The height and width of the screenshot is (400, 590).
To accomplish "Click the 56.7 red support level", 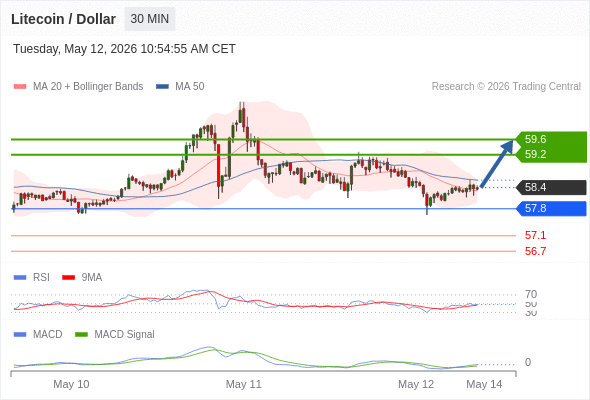I will pos(535,251).
